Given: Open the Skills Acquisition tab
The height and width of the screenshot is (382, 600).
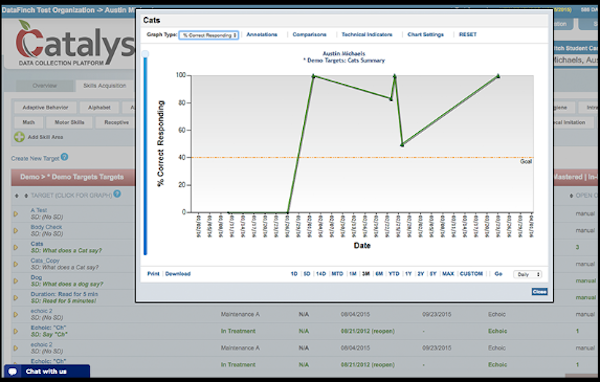Looking at the screenshot, I should tap(104, 85).
